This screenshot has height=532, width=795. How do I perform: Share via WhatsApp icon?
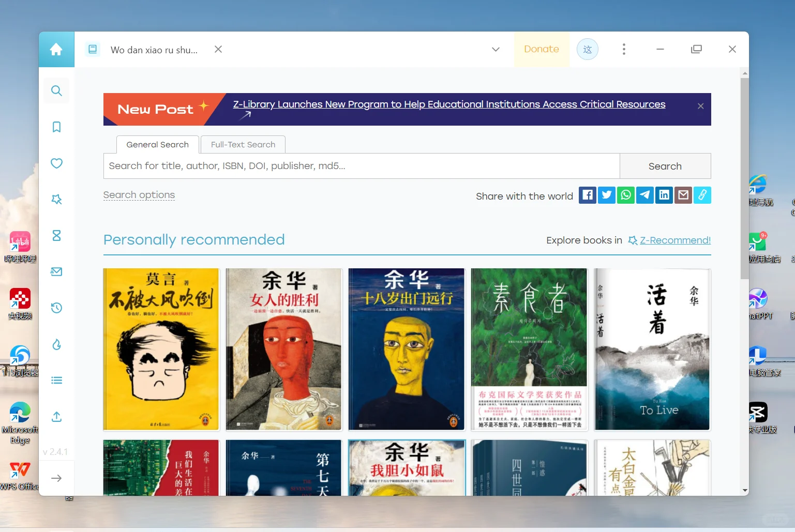click(x=626, y=195)
